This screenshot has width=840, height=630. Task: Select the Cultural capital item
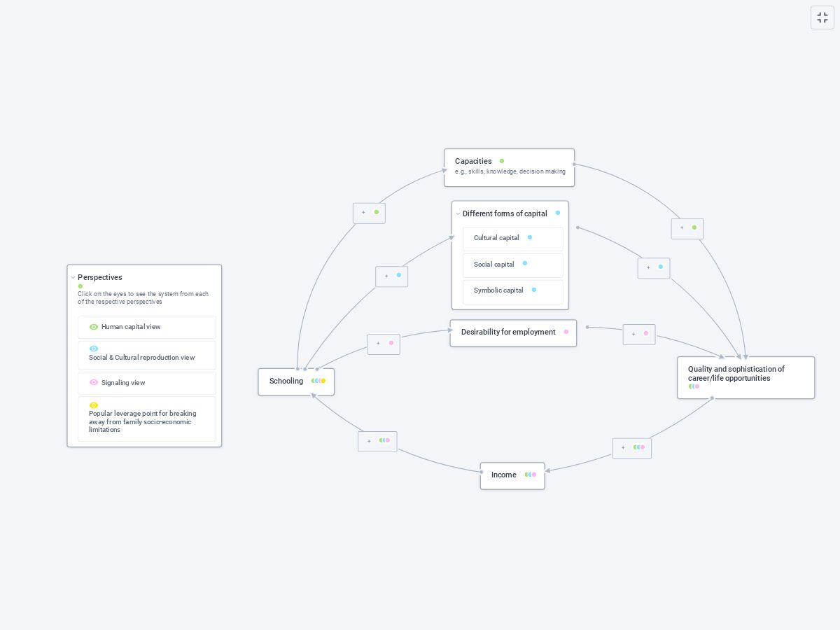pos(496,238)
